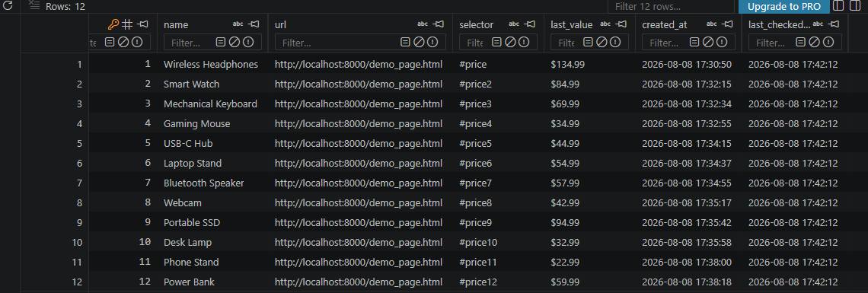Viewport: 868px width, 293px height.
Task: Click the clear selection icon beside Rows: 12
Action: (x=34, y=5)
